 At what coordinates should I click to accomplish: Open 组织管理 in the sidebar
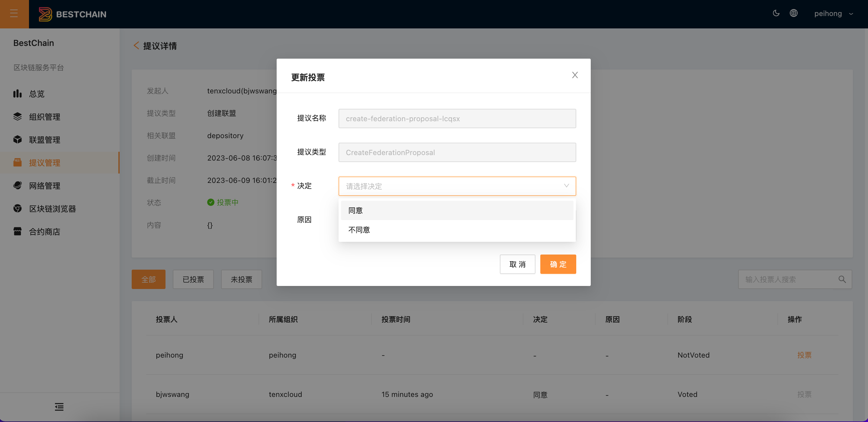tap(59, 117)
